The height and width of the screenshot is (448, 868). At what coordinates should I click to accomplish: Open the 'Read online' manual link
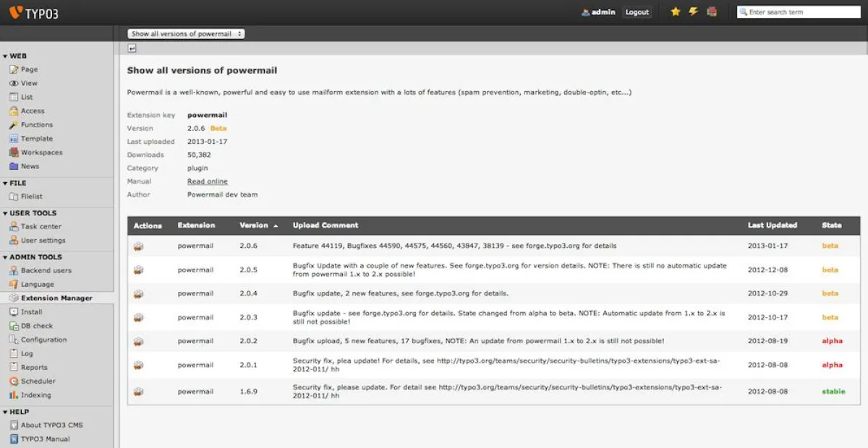(x=207, y=181)
